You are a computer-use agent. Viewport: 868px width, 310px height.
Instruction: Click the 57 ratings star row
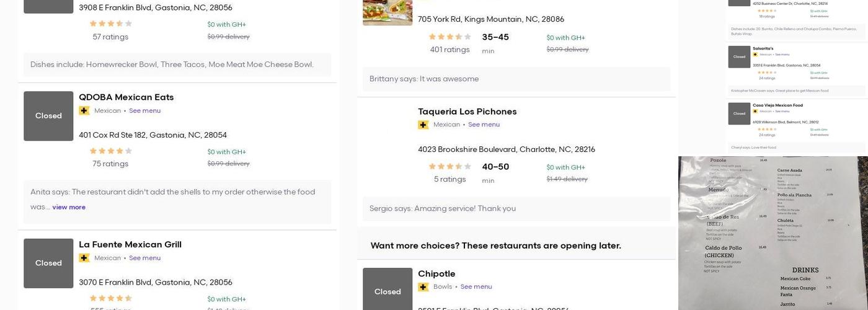coord(111,24)
